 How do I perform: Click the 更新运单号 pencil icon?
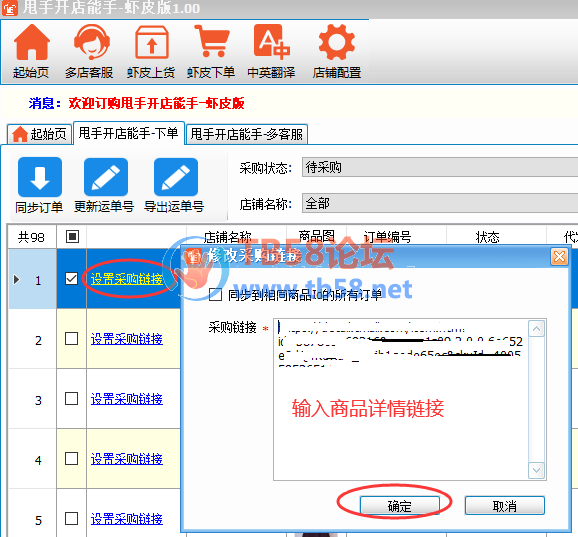pyautogui.click(x=106, y=177)
